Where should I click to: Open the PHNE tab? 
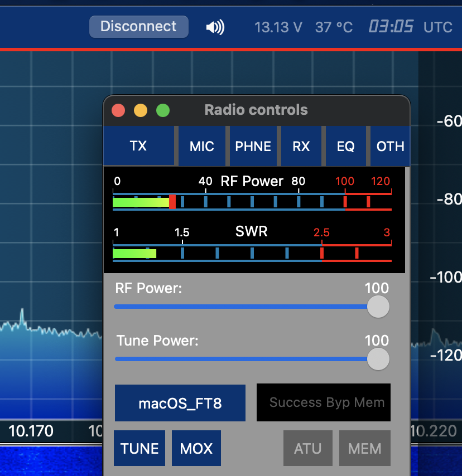253,147
